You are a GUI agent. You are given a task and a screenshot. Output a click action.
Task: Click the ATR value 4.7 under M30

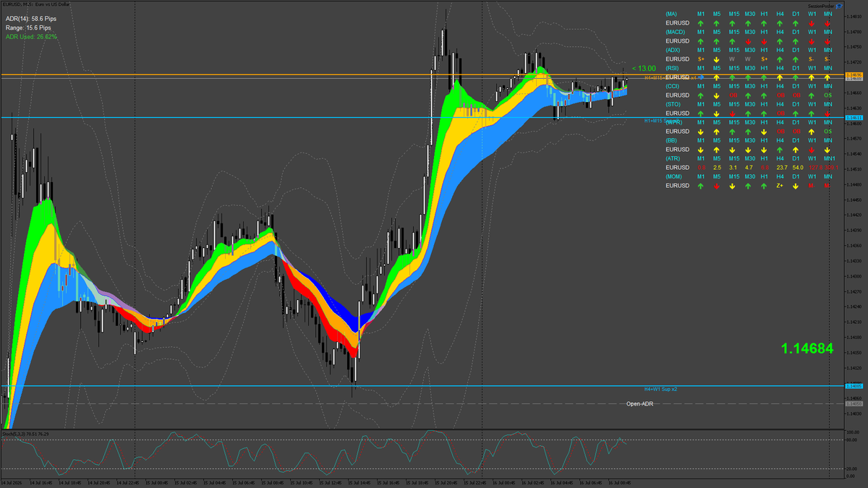[749, 168]
